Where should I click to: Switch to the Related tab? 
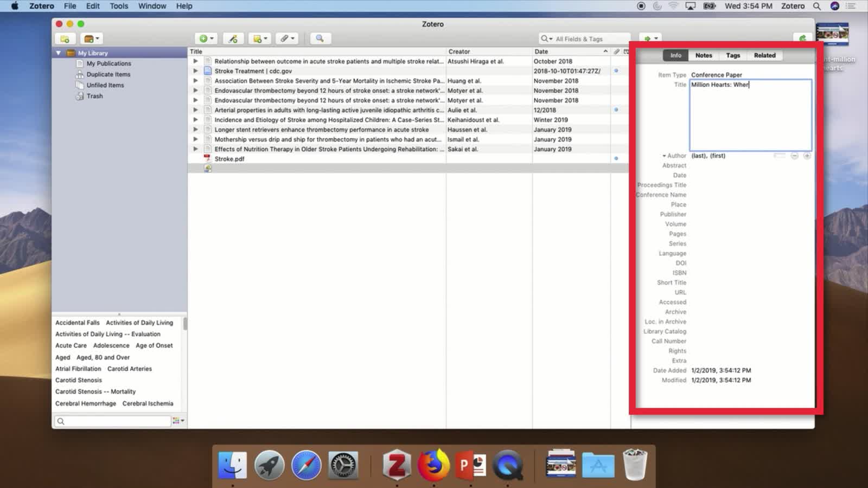(764, 55)
